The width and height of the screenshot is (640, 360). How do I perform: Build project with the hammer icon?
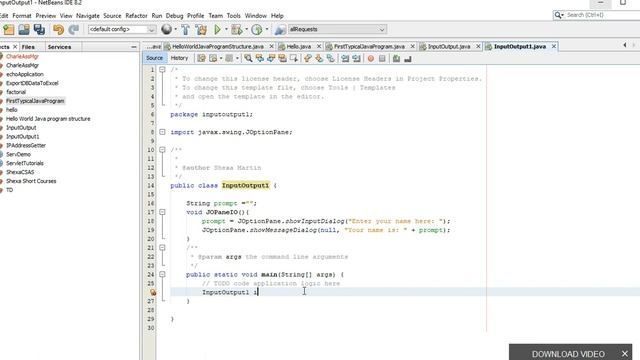[x=185, y=29]
